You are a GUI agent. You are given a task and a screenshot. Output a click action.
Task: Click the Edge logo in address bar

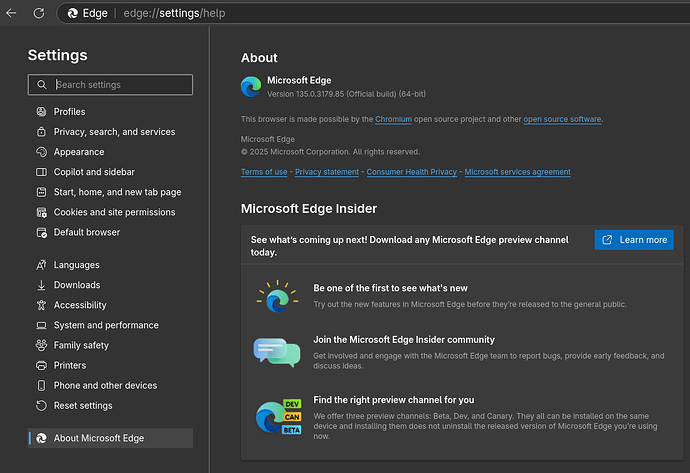(x=73, y=14)
